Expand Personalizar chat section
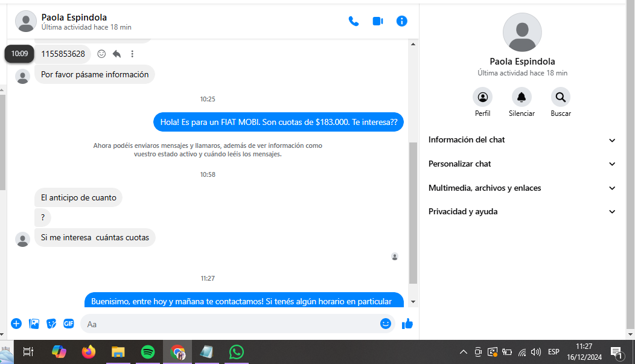 (x=522, y=164)
